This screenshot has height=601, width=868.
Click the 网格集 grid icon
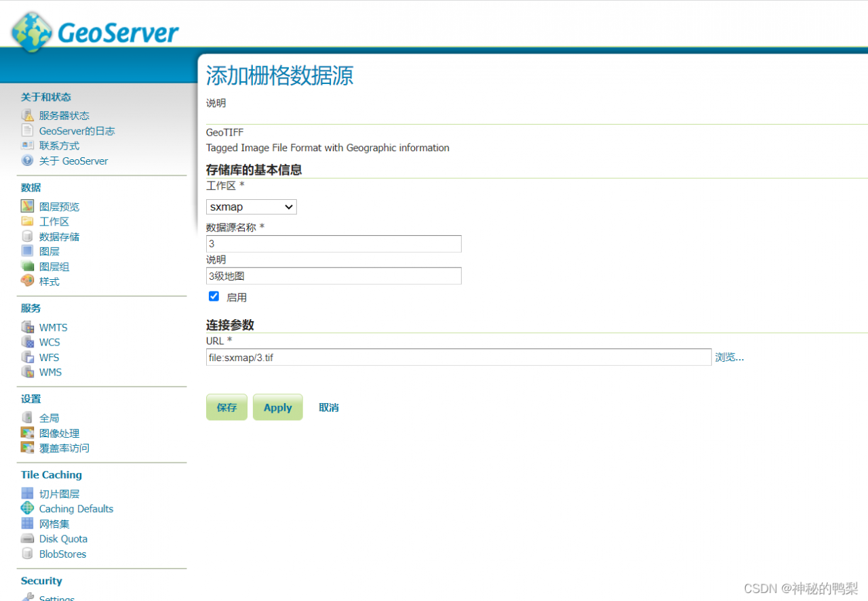(x=27, y=523)
